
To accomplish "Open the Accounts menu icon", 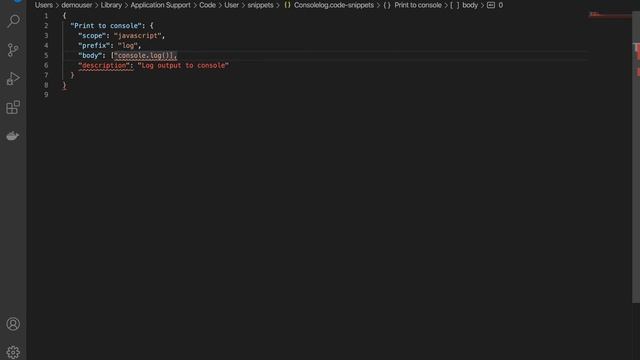I will (13, 324).
